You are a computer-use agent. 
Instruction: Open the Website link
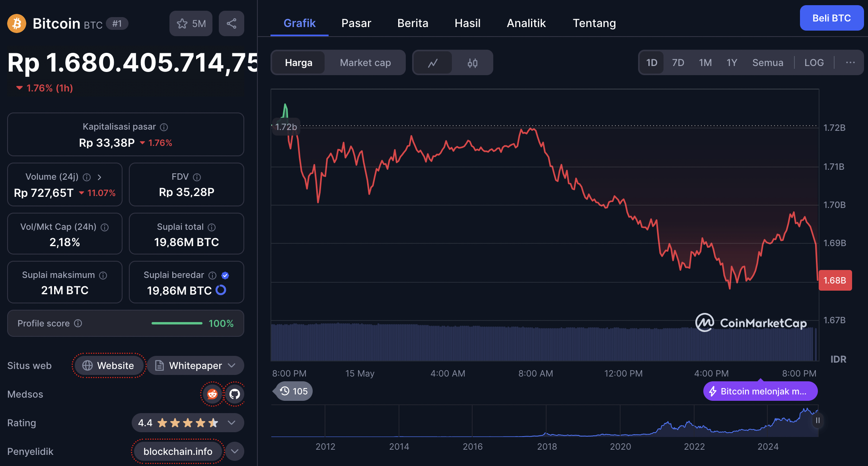pos(109,365)
